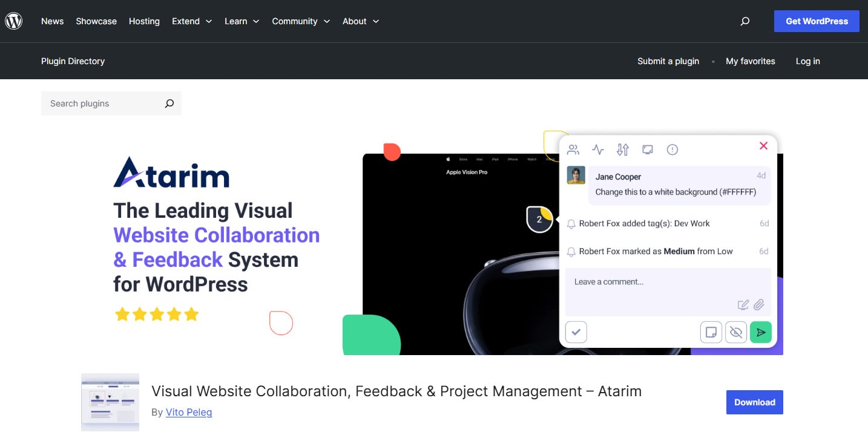This screenshot has width=868, height=441.
Task: Submit plugin search via magnifier icon
Action: (169, 103)
